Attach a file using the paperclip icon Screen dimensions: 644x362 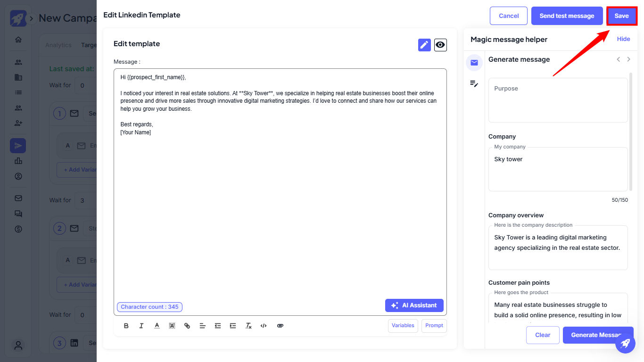coord(280,326)
